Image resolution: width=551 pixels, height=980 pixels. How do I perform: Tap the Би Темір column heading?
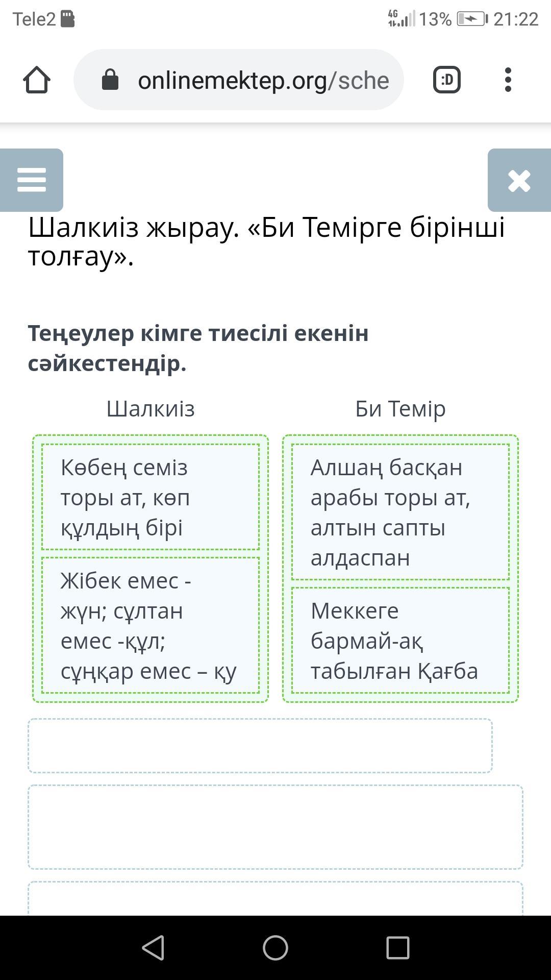coord(400,409)
